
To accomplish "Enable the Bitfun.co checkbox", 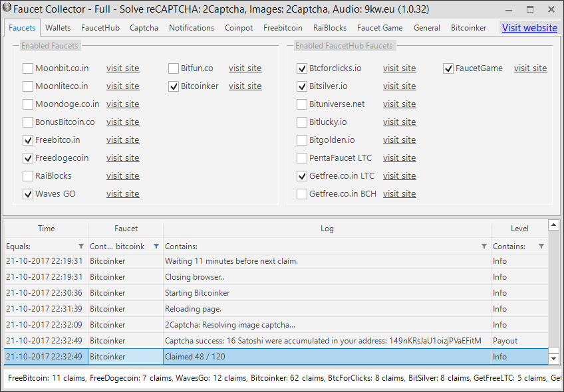I will (174, 68).
